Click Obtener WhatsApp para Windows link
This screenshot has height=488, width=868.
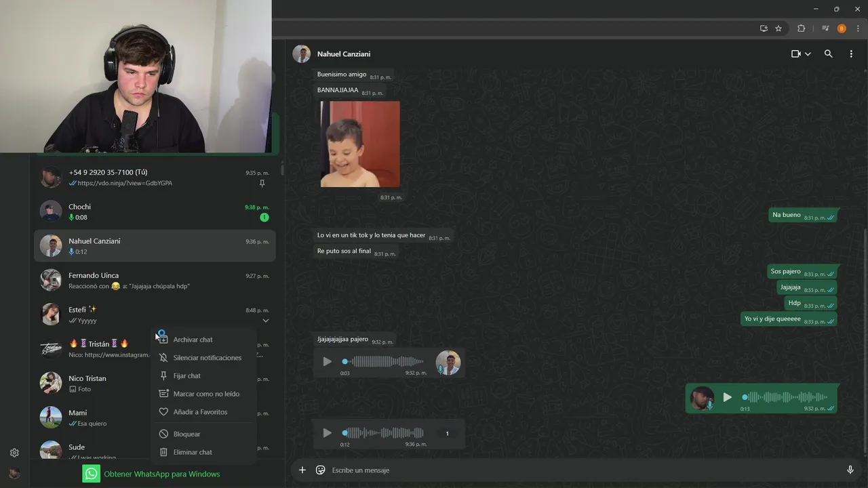tap(161, 474)
